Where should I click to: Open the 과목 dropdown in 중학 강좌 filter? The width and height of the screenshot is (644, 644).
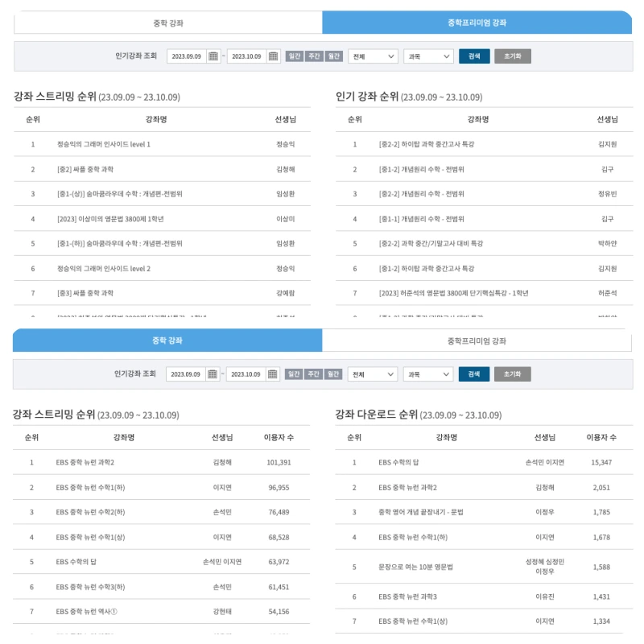click(x=427, y=374)
